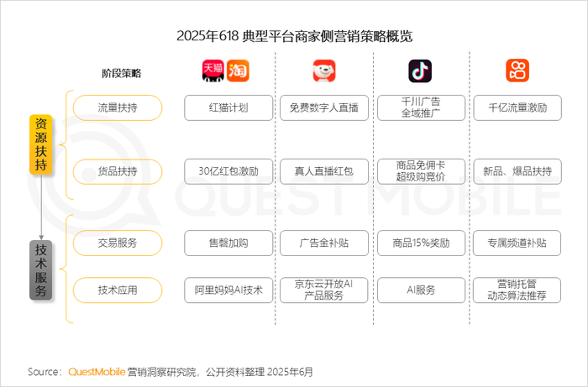This screenshot has height=387, width=588.
Task: Click the orange Taobao (淘) logo icon
Action: pos(238,71)
